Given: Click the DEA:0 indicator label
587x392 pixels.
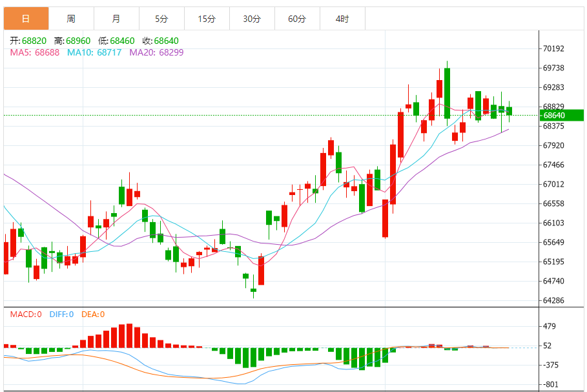Looking at the screenshot, I should point(93,315).
